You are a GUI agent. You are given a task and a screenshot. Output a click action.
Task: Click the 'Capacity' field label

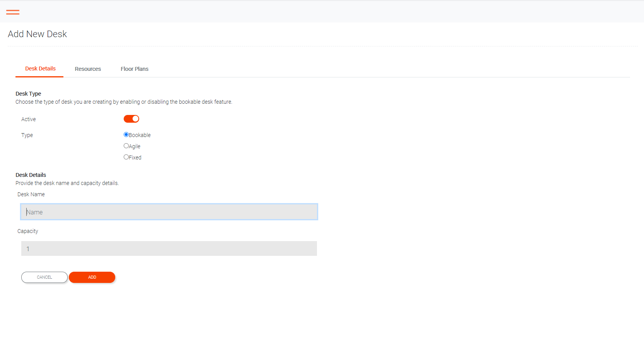pyautogui.click(x=28, y=231)
